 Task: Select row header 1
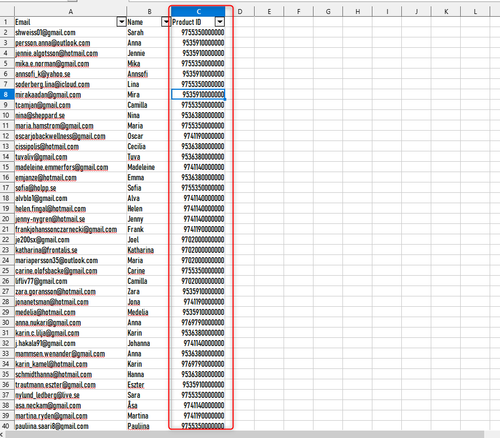[7, 22]
